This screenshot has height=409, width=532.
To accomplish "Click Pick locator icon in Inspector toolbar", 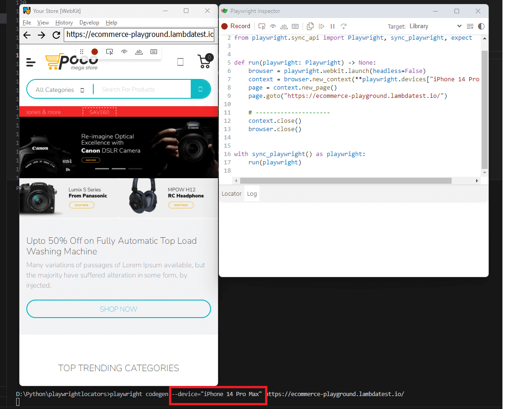I will coord(262,26).
